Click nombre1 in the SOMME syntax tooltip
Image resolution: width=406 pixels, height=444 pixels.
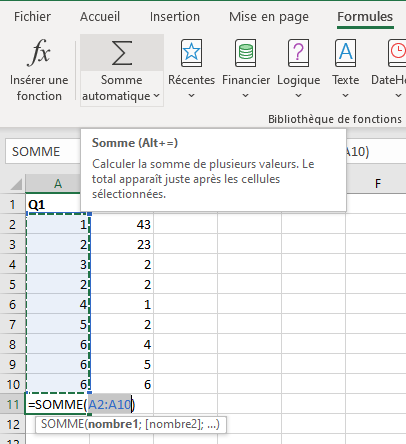(113, 424)
